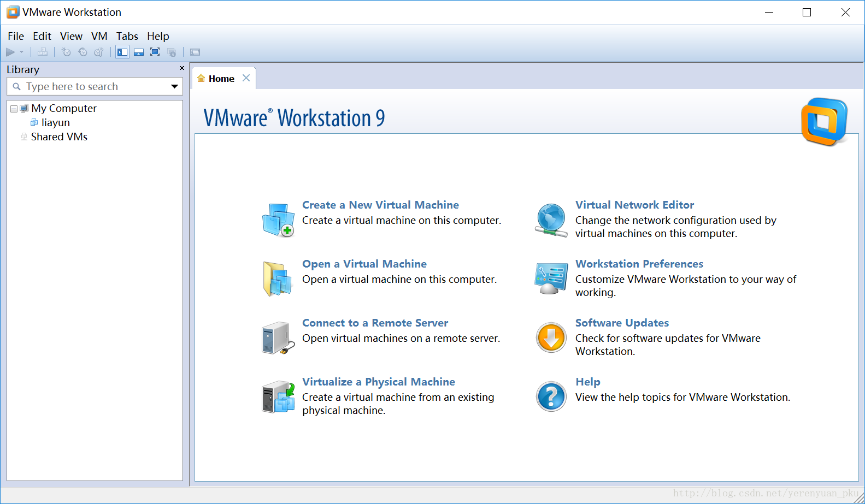
Task: Click the remote server tower icon
Action: (278, 338)
